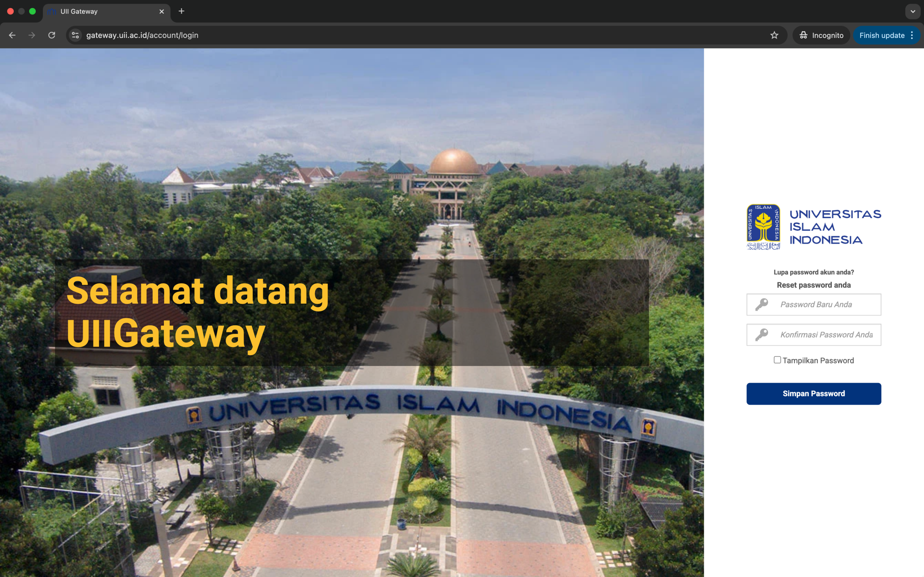Close the UII Gateway tab
Screen dimensions: 924x577
click(161, 12)
